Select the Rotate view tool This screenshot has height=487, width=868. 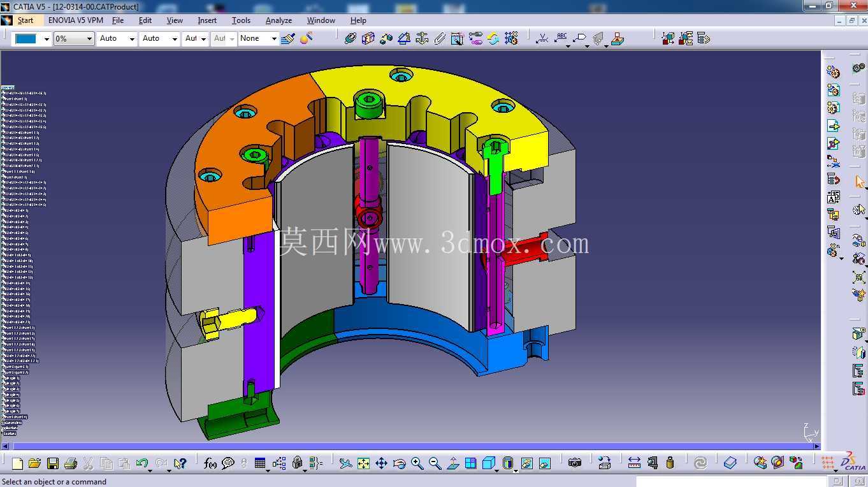click(399, 463)
